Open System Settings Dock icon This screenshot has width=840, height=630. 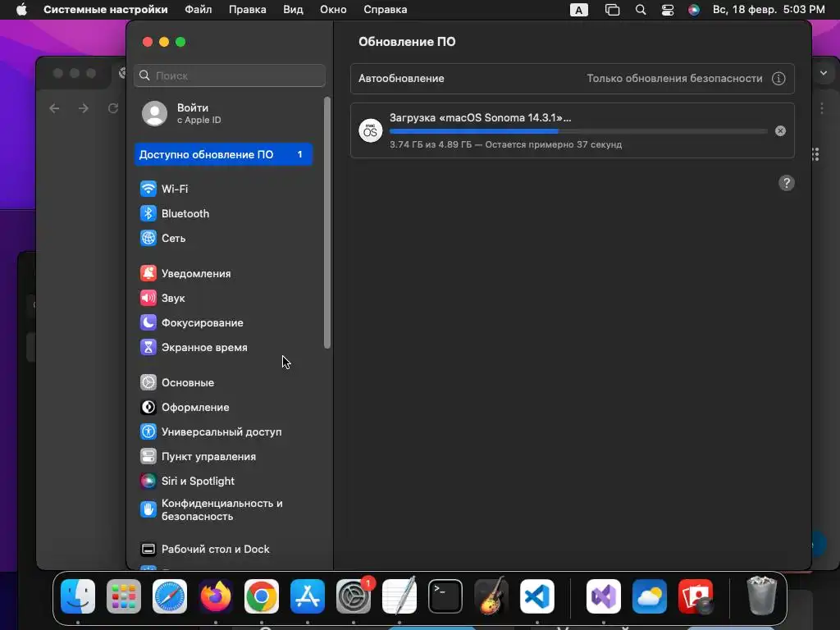coord(354,596)
